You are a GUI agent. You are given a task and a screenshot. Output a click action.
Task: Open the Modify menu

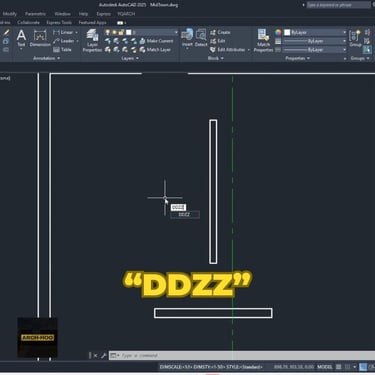[10, 14]
